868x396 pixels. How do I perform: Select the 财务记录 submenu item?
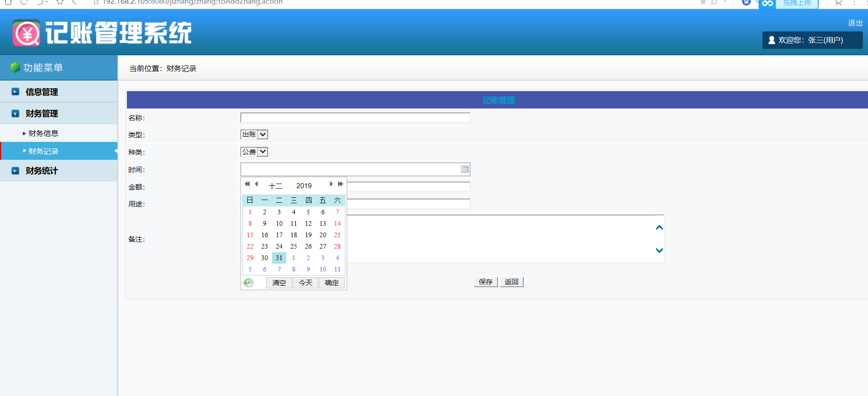click(x=44, y=152)
